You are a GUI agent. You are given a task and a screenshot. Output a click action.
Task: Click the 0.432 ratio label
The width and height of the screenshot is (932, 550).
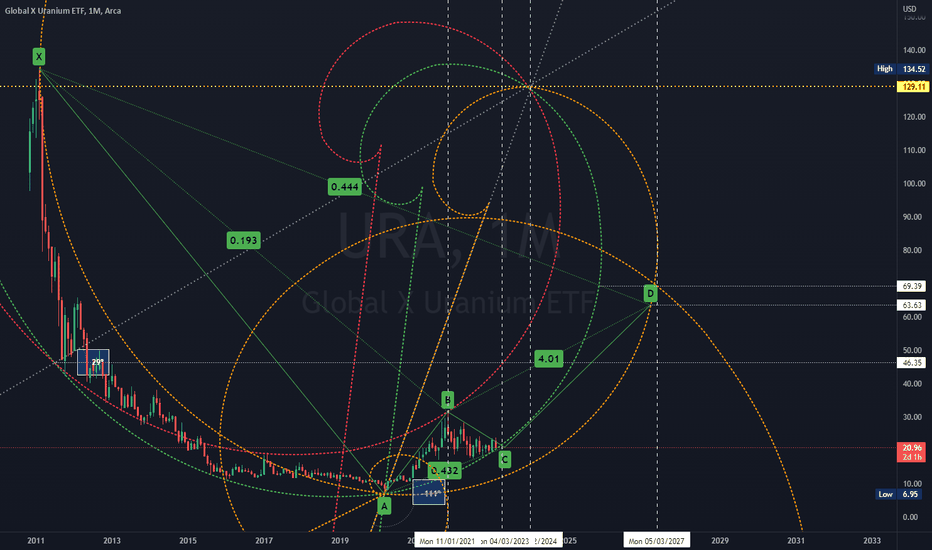[x=445, y=470]
